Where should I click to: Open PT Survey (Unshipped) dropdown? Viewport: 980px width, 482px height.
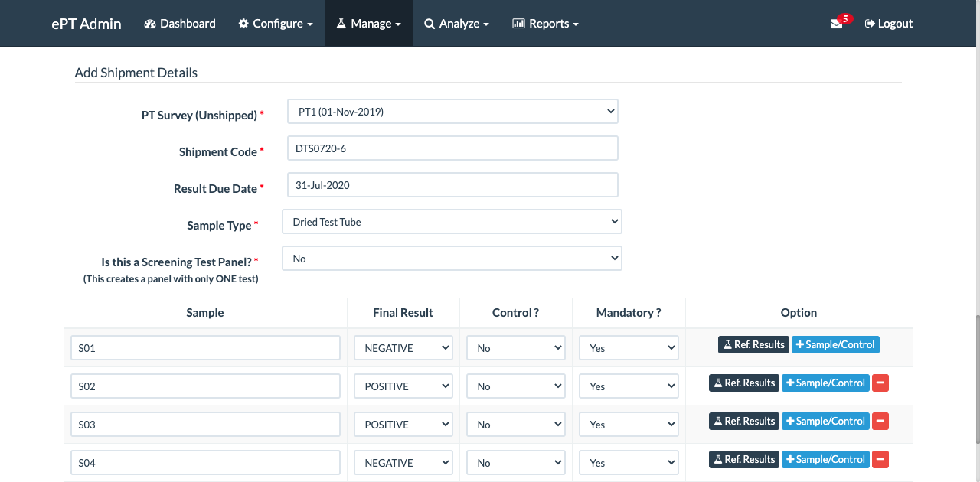pos(452,112)
